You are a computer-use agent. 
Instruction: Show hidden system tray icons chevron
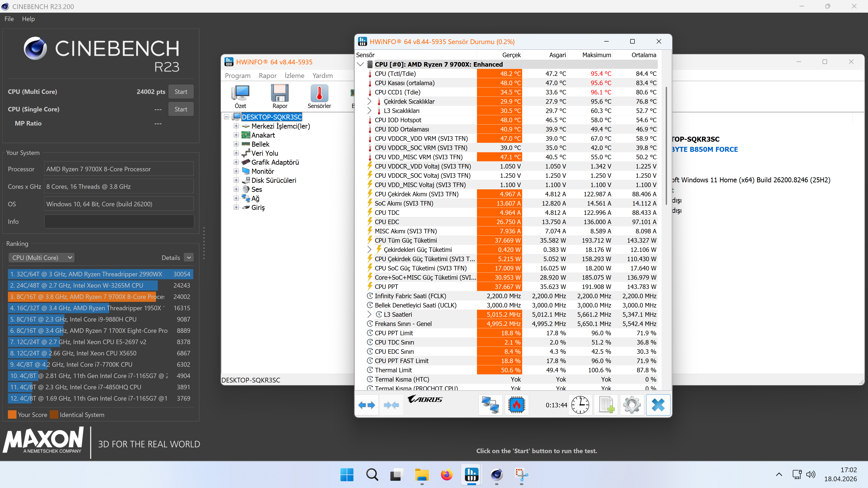pyautogui.click(x=779, y=474)
